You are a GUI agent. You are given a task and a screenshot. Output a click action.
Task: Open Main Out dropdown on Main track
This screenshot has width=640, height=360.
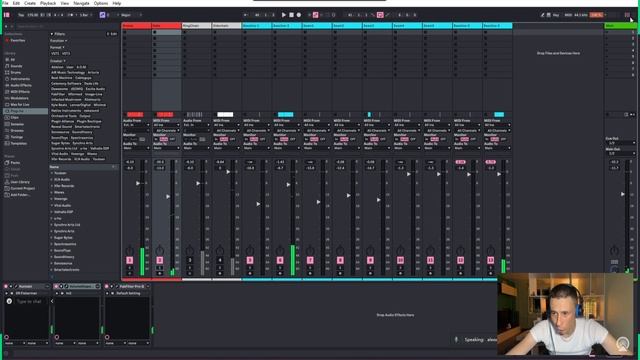point(620,153)
